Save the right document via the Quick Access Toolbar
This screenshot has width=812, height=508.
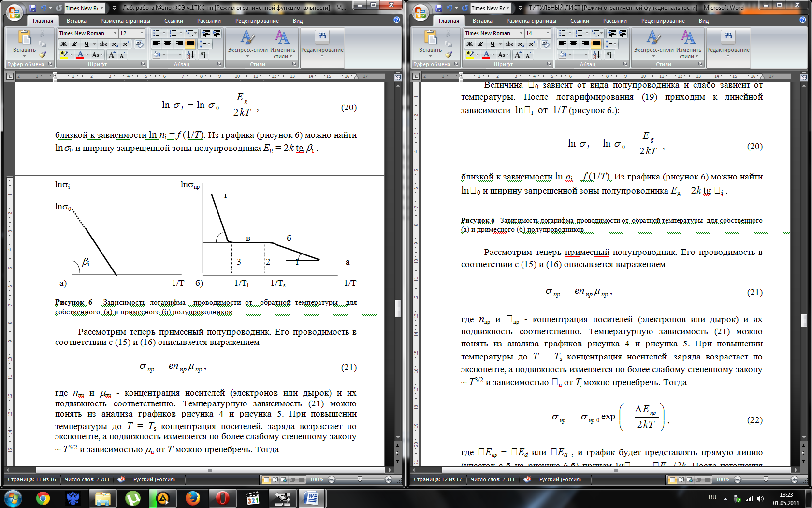[439, 8]
